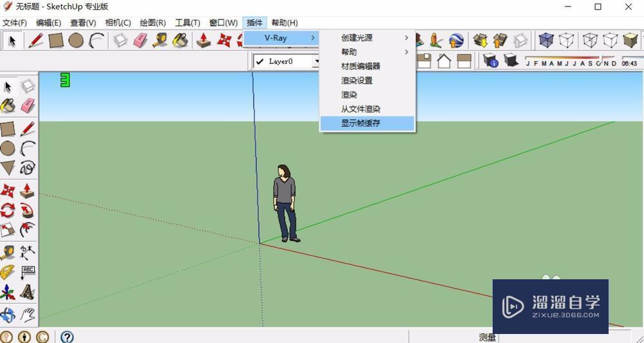
Task: Choose 材质编辑器 from V-Ray menu
Action: [367, 66]
